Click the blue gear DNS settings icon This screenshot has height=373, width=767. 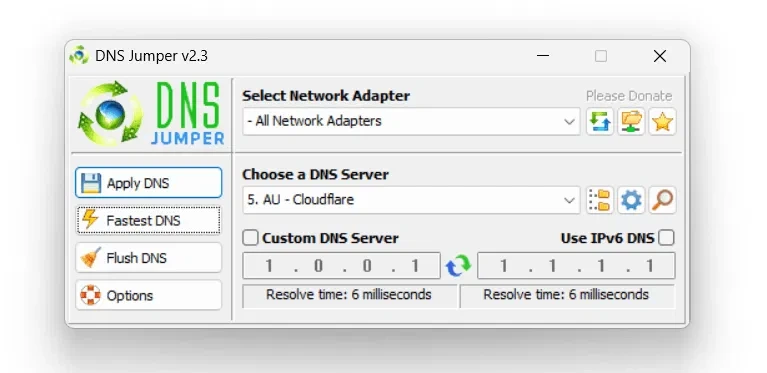[x=631, y=200]
